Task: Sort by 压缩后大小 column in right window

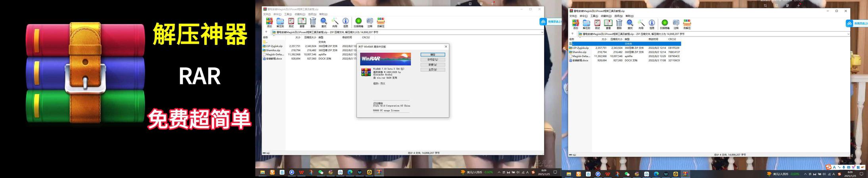Action: click(x=616, y=39)
